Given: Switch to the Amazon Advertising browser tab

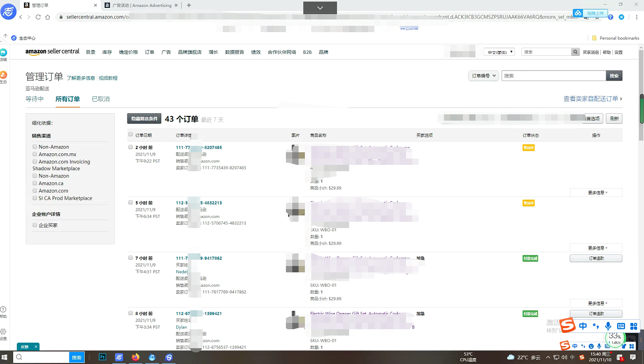Looking at the screenshot, I should tap(141, 5).
